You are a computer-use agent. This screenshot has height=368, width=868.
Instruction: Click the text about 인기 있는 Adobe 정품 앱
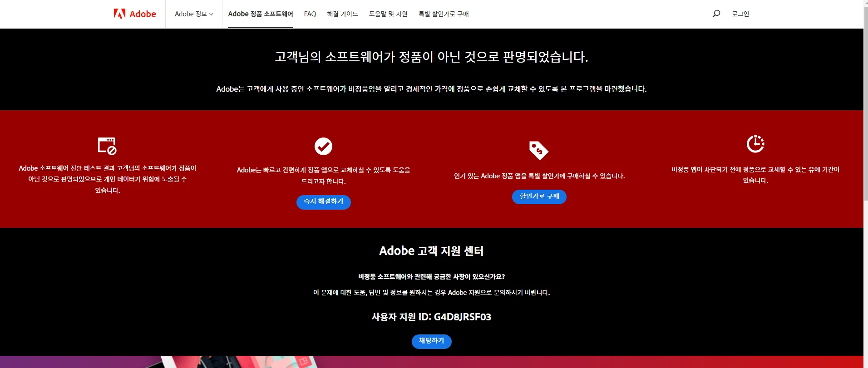tap(539, 176)
